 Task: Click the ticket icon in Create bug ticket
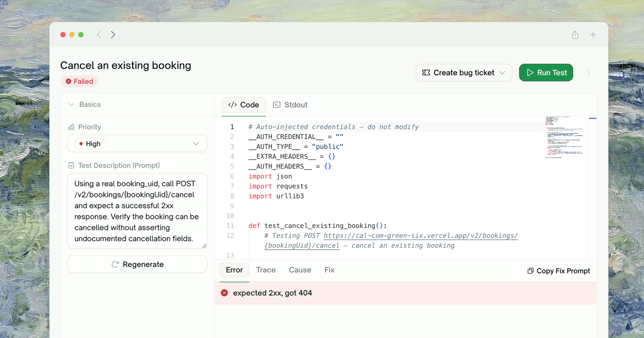tap(426, 73)
